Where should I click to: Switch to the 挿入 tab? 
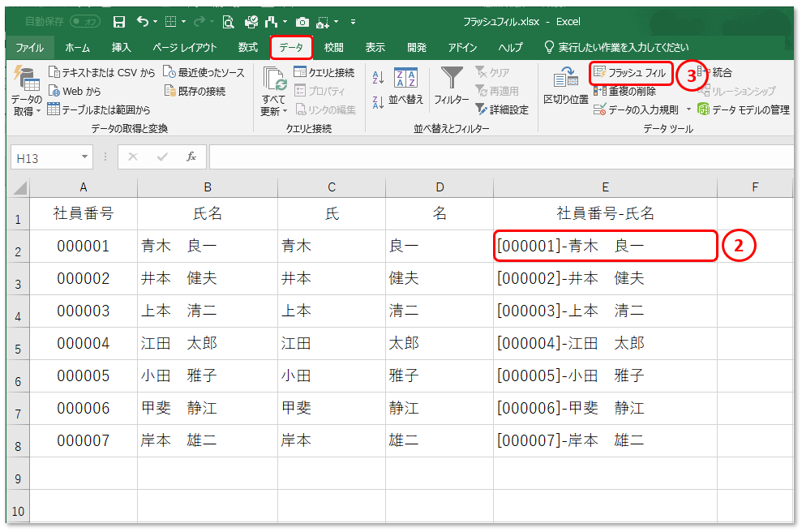tap(121, 48)
